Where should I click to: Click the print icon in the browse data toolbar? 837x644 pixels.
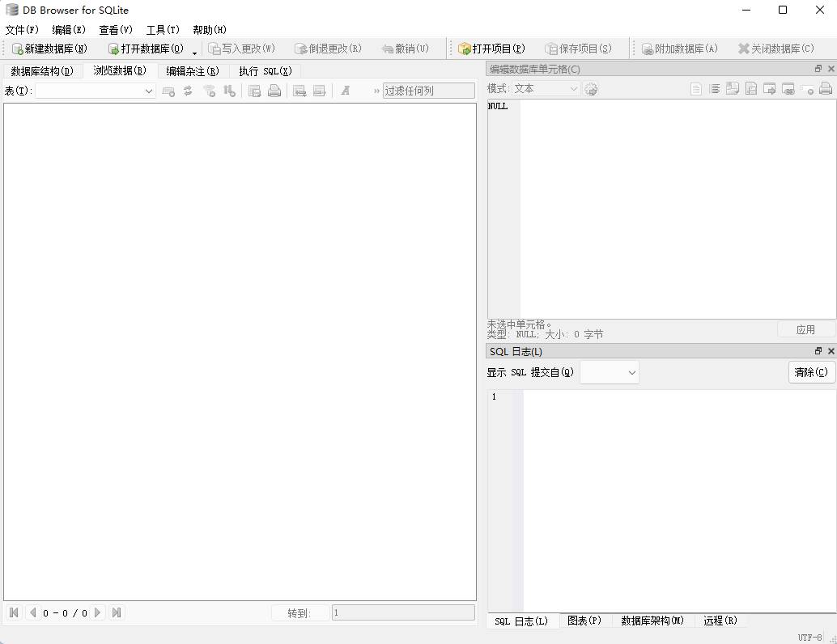[274, 91]
